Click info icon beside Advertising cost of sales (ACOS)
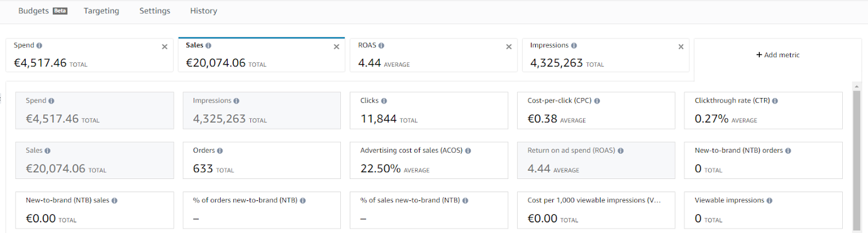 tap(468, 151)
